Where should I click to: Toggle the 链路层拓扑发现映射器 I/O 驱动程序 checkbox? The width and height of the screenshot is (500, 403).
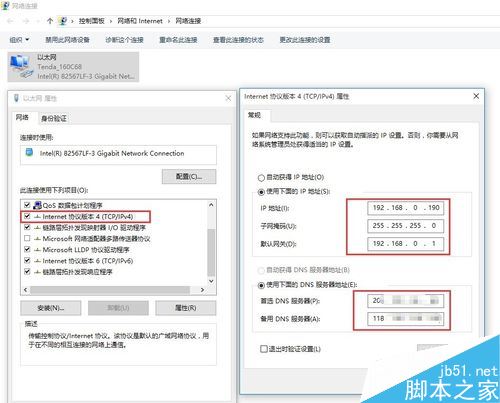tap(27, 227)
